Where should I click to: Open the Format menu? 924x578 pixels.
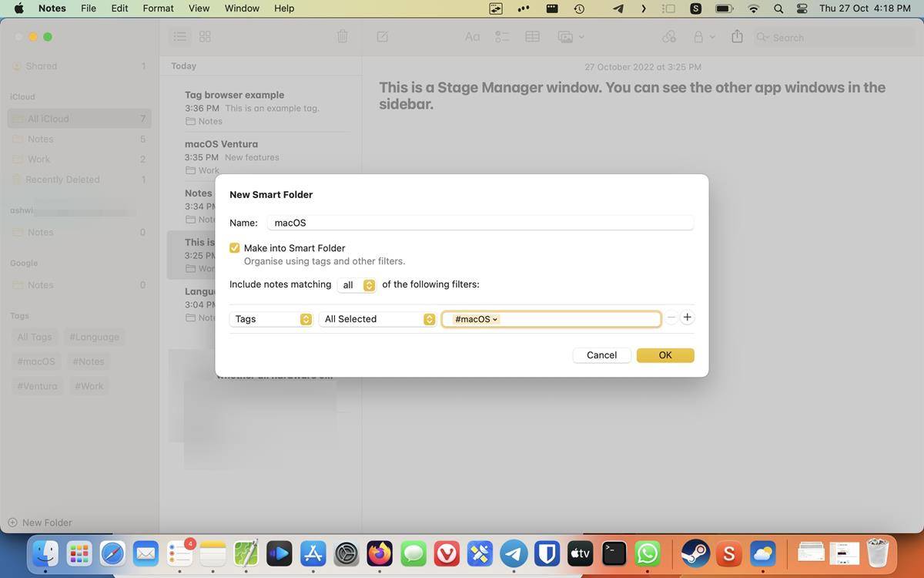pyautogui.click(x=158, y=8)
